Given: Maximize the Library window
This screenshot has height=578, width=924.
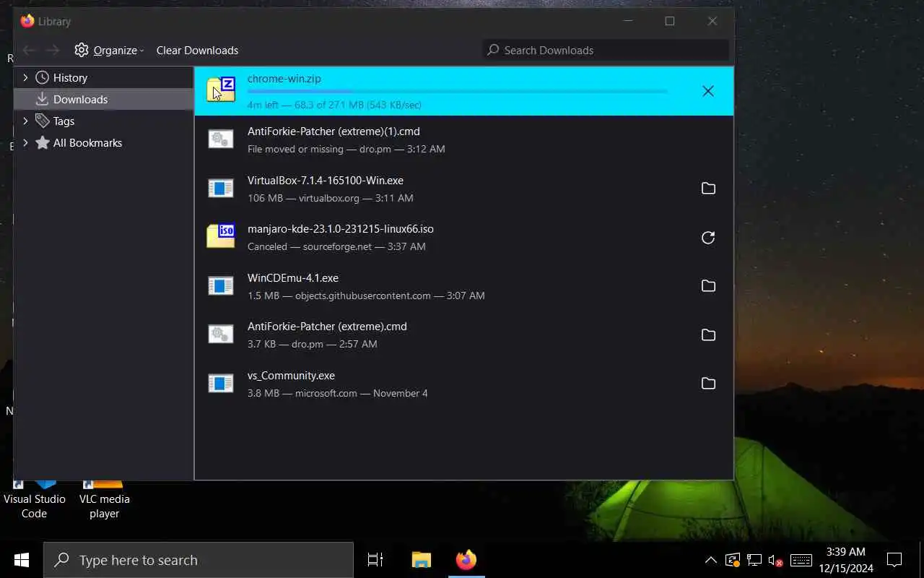Looking at the screenshot, I should click(670, 21).
